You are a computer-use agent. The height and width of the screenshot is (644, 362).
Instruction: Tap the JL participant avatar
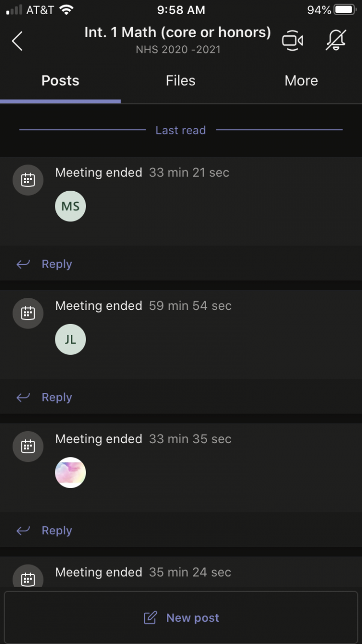pyautogui.click(x=70, y=339)
